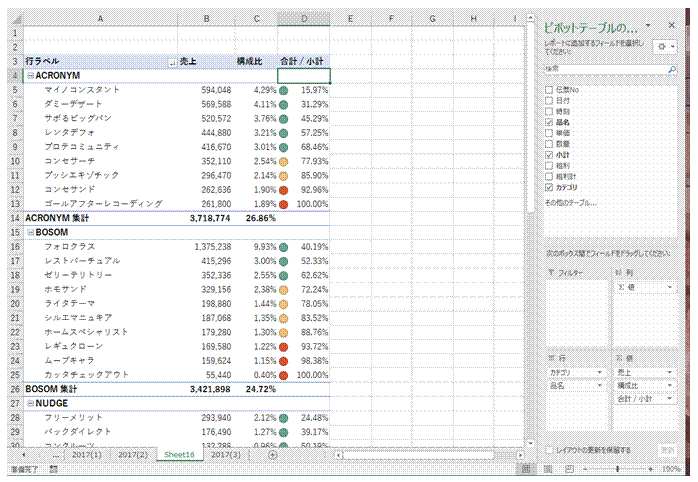Select the row 14 header

(x=15, y=218)
